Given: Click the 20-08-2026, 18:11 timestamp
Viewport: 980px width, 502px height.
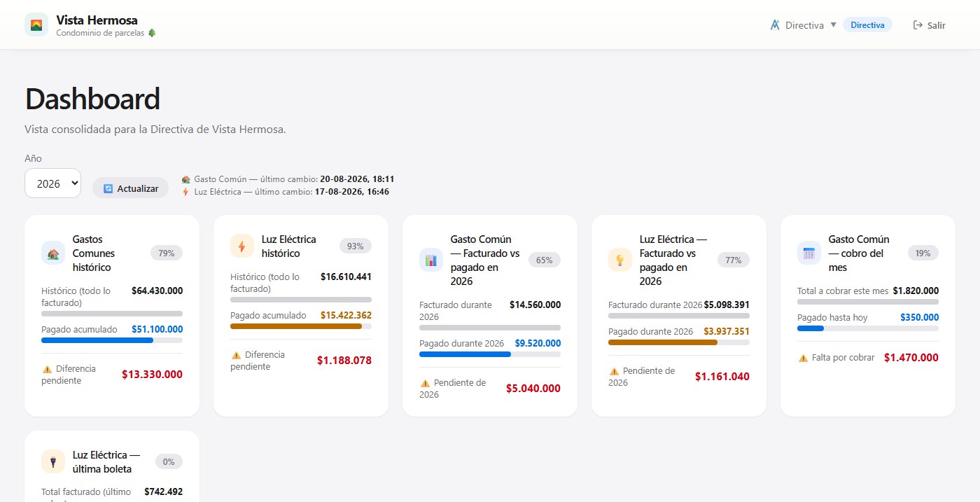Looking at the screenshot, I should [357, 179].
